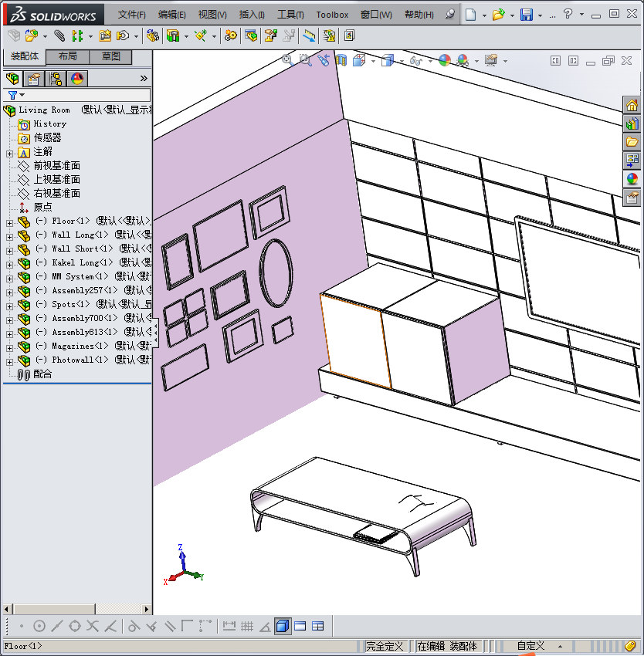Open the DisplayManager tab

pyautogui.click(x=77, y=78)
